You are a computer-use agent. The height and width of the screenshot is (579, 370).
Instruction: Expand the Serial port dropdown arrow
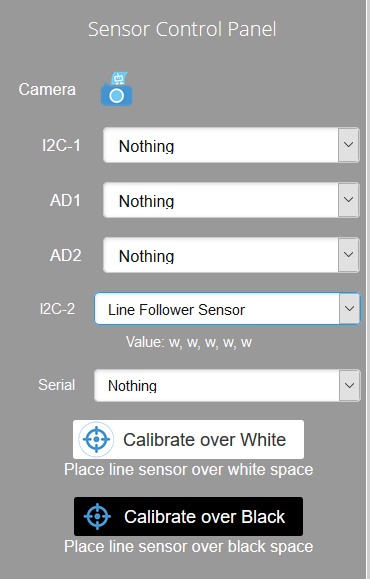click(x=349, y=386)
